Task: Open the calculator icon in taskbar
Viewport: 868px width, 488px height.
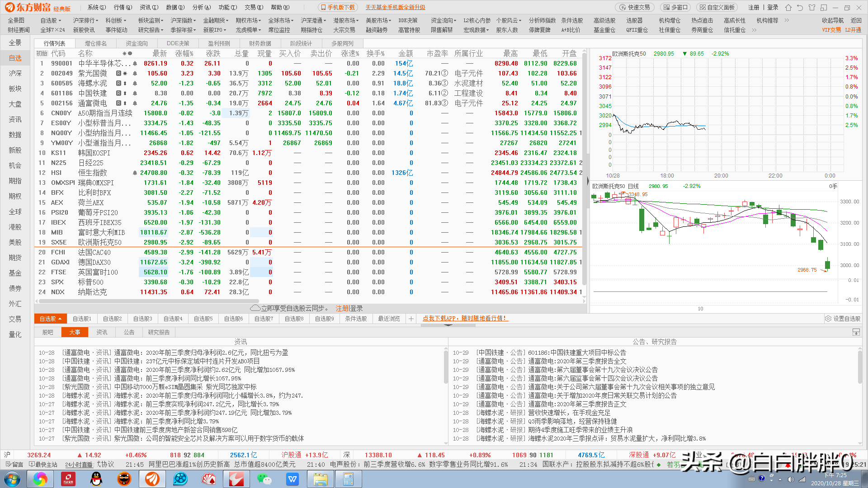Action: pos(348,479)
